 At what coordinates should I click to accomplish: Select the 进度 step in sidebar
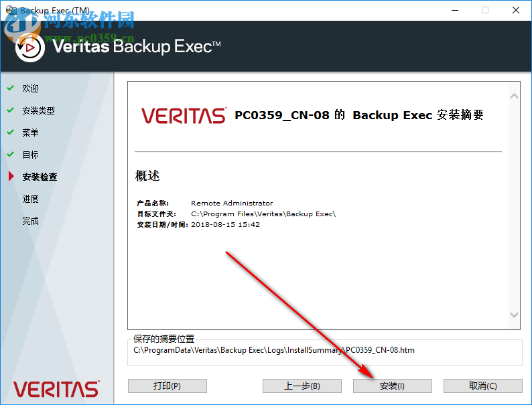click(x=31, y=199)
